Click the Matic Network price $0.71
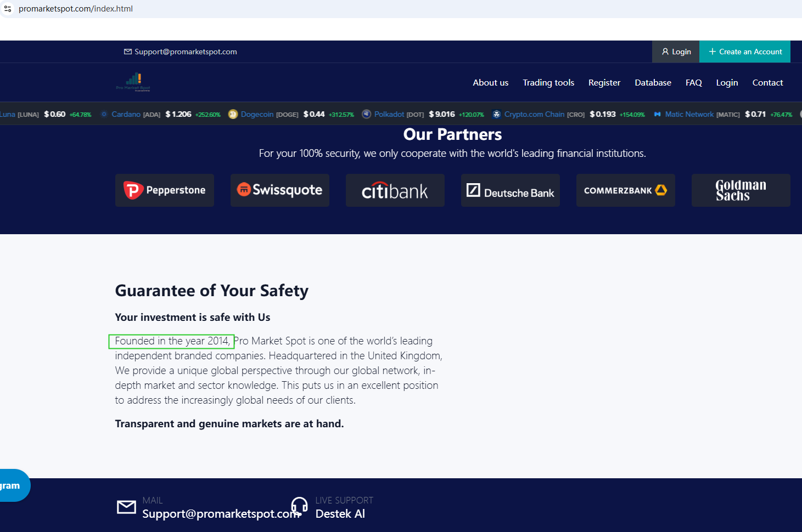This screenshot has width=802, height=532. click(x=755, y=114)
